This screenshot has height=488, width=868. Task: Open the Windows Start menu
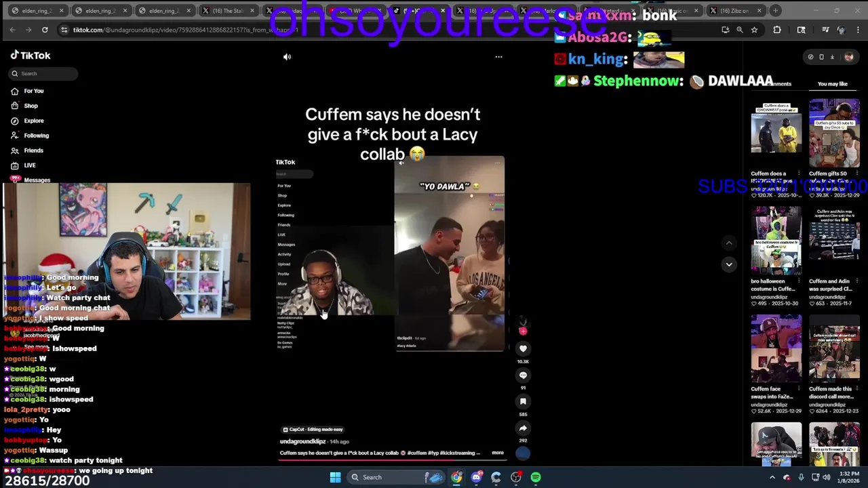[x=335, y=477]
